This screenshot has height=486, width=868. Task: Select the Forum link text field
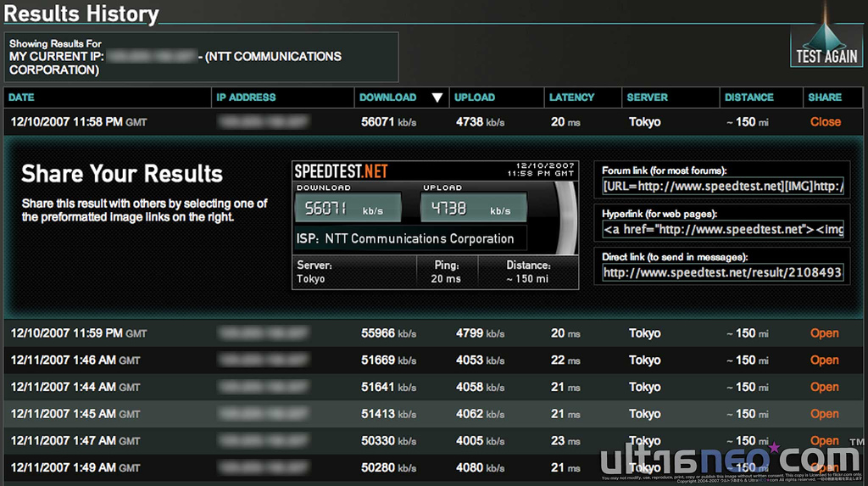[723, 187]
